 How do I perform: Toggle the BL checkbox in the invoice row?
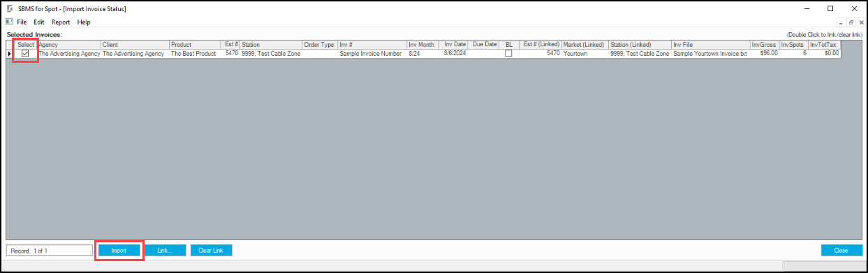tap(508, 53)
